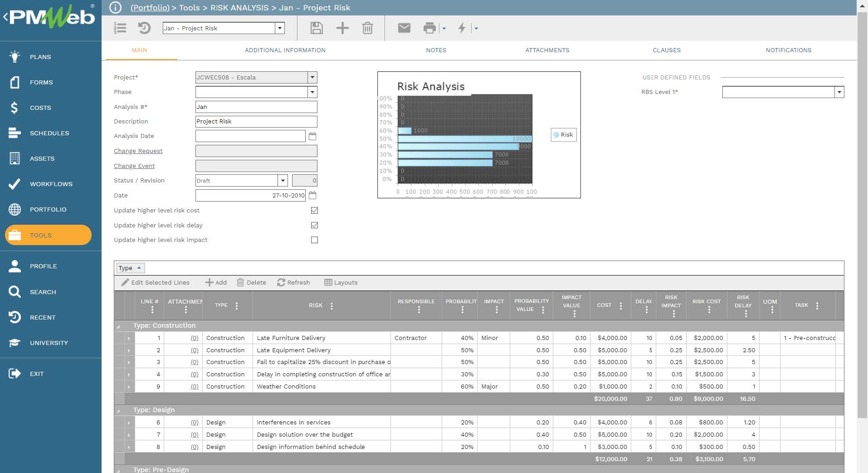Refresh the risk line items table
The image size is (868, 473).
(x=294, y=282)
